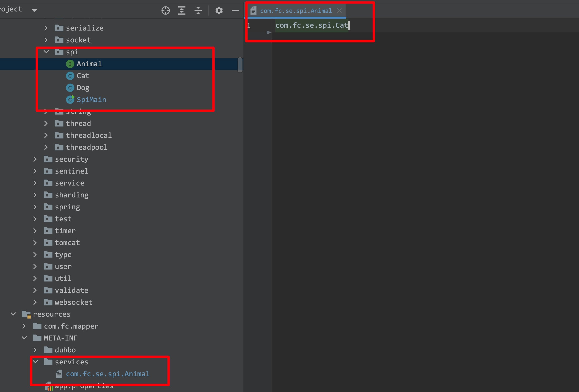
Task: Click the locate/select opened file crosshair icon
Action: tap(165, 10)
